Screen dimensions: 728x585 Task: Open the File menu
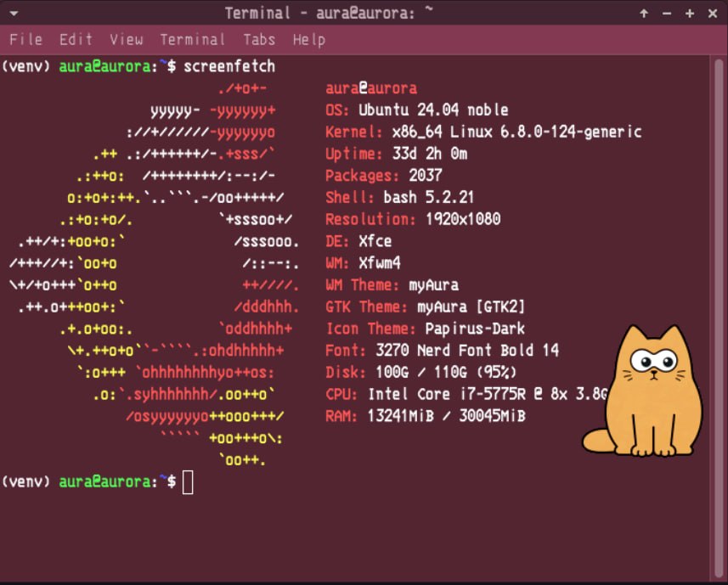26,40
